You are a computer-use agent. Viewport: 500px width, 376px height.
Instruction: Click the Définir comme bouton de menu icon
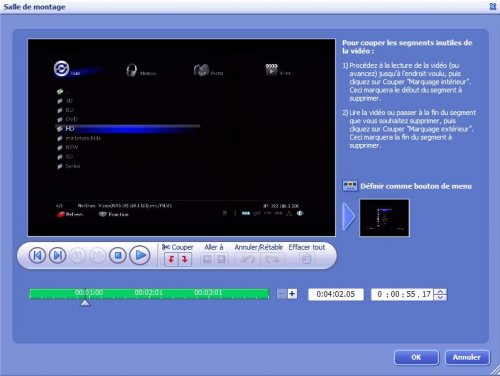tap(350, 186)
